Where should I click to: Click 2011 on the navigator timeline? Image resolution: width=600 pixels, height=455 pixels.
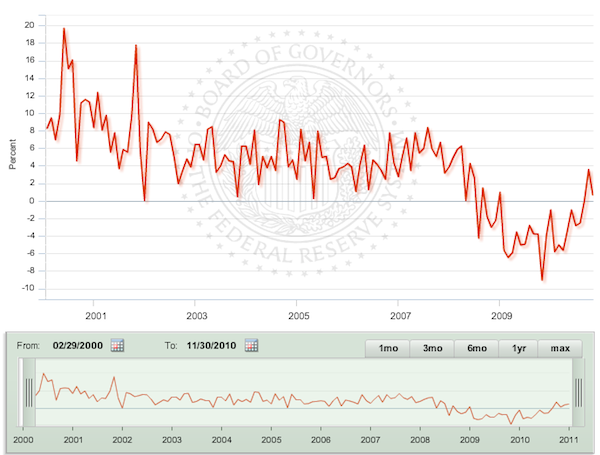tap(568, 439)
